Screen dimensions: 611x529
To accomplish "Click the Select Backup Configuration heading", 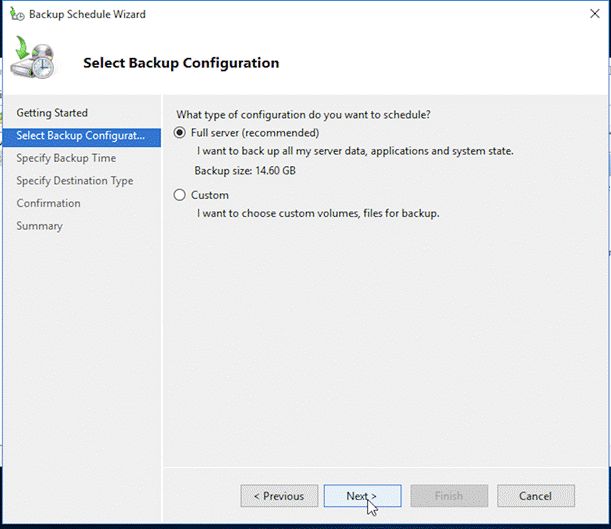I will pyautogui.click(x=181, y=63).
